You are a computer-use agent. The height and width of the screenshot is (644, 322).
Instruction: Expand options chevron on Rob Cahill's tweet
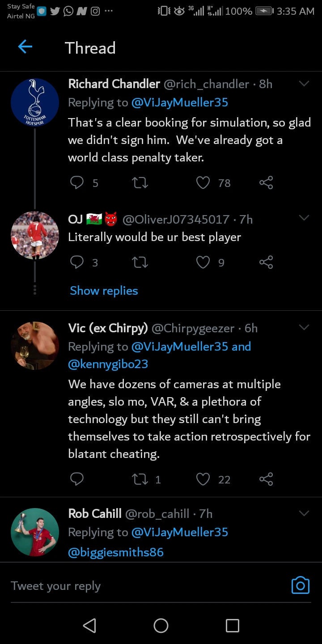304,513
